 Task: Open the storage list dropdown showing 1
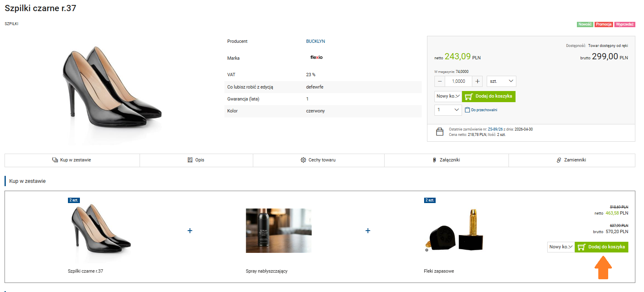point(448,110)
